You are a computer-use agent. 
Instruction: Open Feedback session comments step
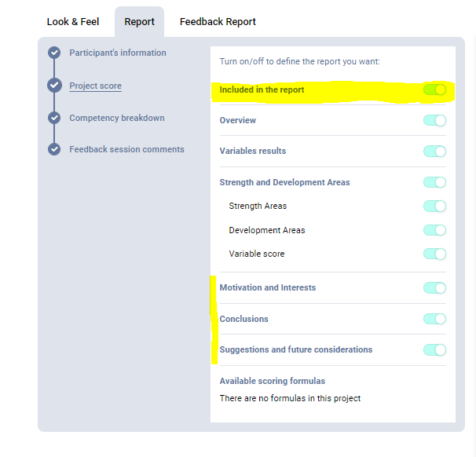coord(126,149)
